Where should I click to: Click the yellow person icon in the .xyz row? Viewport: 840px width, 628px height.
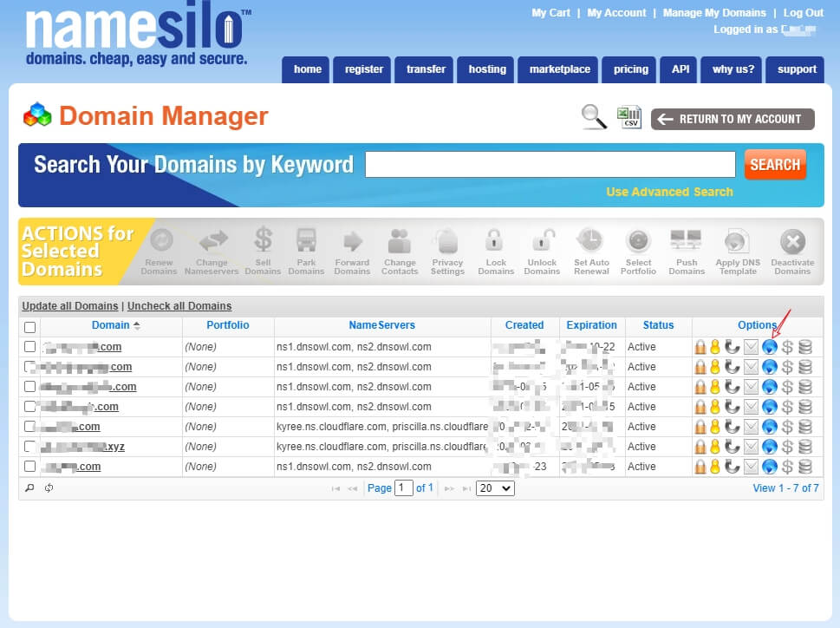(715, 447)
